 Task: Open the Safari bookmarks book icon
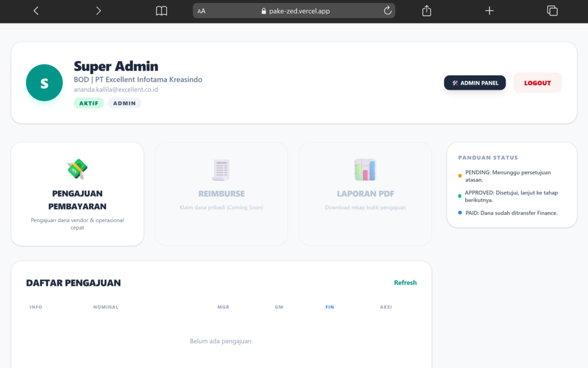coord(161,11)
